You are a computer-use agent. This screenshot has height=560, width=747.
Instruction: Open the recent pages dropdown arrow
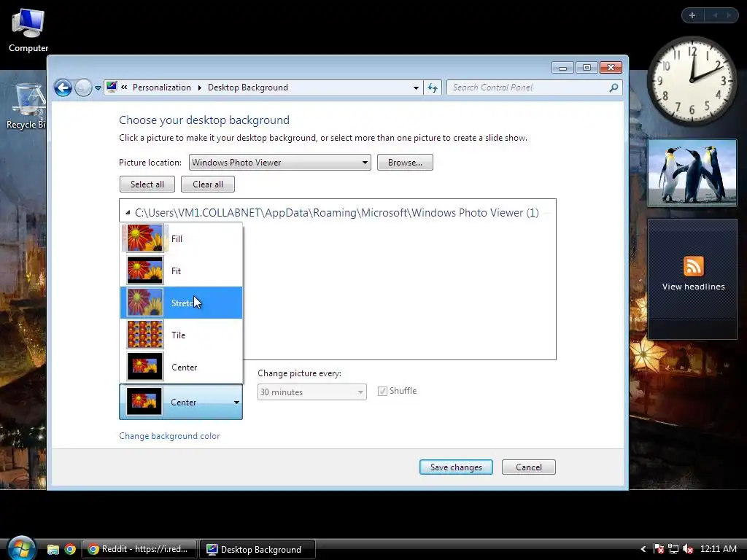pyautogui.click(x=98, y=88)
